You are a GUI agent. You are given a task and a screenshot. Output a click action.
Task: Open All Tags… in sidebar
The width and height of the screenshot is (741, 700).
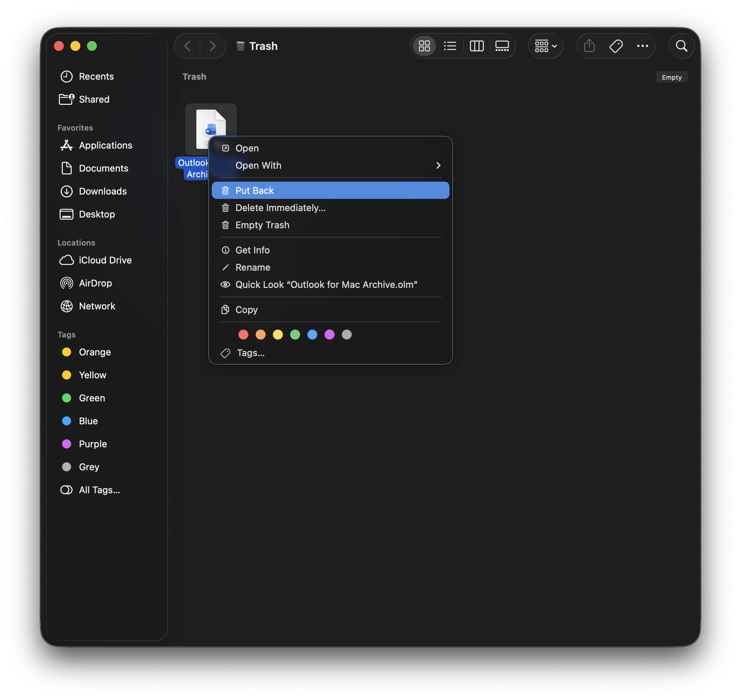pos(99,490)
